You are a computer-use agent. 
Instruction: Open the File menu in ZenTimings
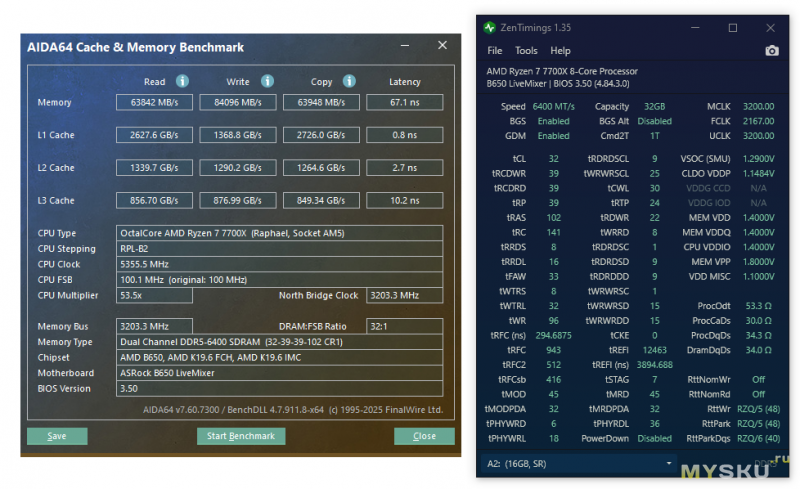(x=495, y=51)
